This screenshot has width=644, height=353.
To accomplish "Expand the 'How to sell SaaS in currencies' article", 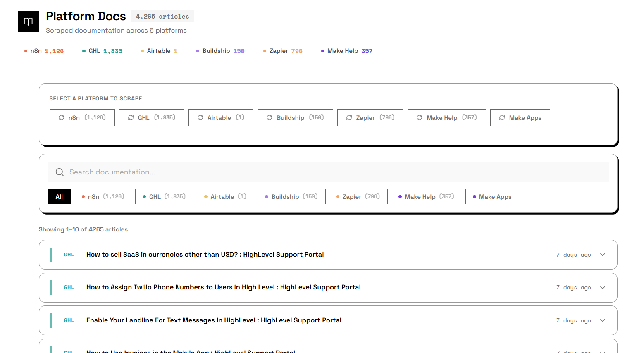I will [603, 255].
